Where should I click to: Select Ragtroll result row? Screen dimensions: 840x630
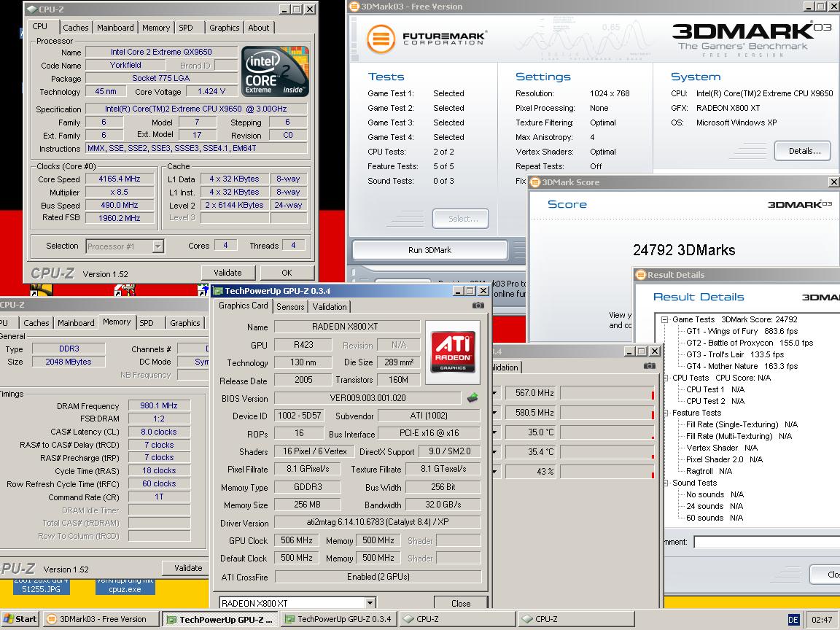tap(709, 472)
